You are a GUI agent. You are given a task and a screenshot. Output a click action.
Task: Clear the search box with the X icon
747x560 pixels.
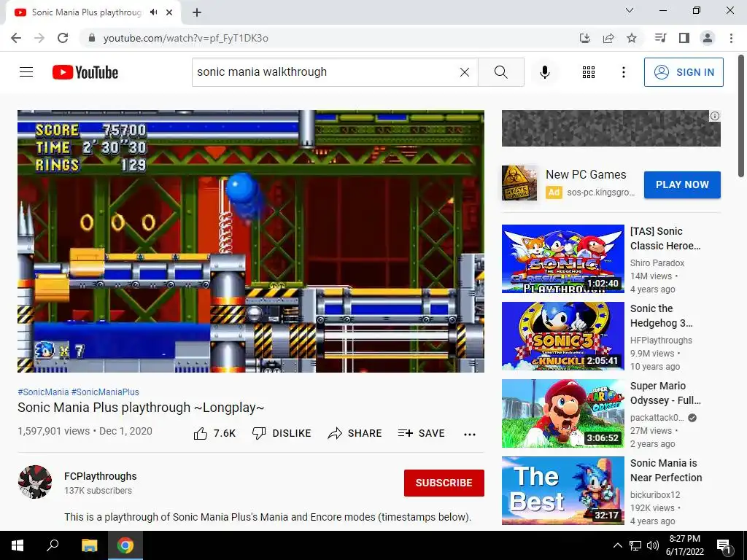[x=465, y=72]
